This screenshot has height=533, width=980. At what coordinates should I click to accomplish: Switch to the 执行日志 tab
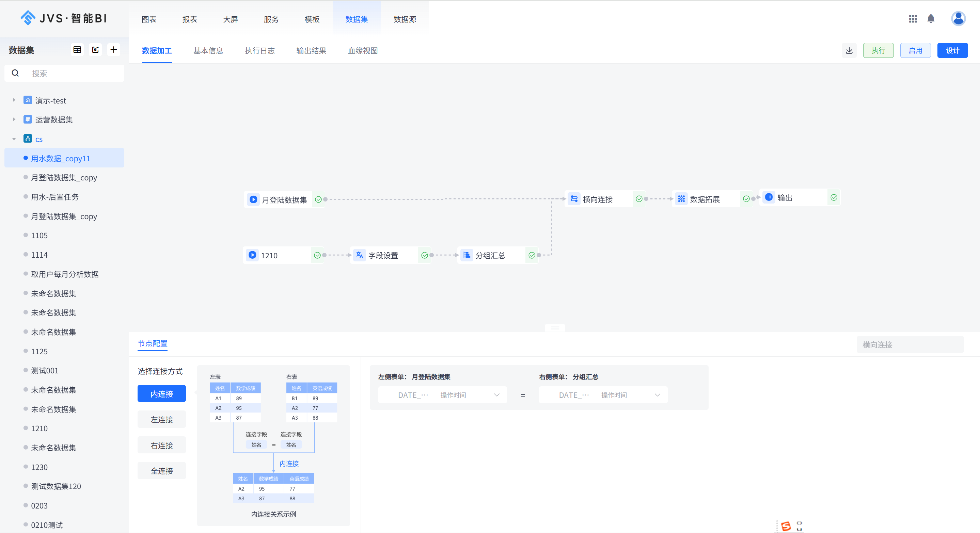[259, 51]
